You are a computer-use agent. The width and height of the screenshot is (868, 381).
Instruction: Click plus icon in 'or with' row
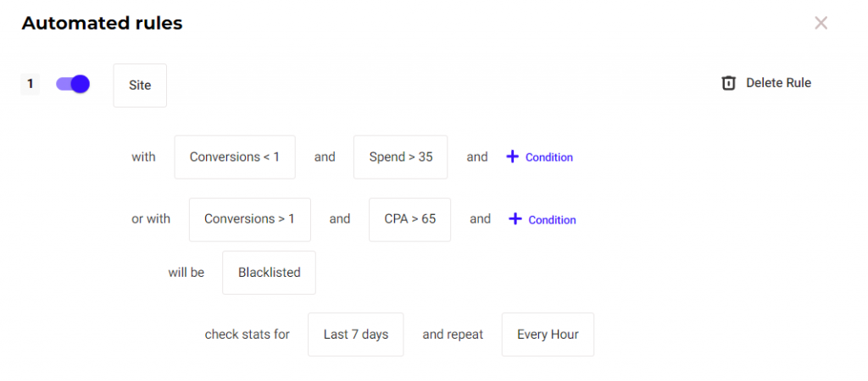coord(515,219)
